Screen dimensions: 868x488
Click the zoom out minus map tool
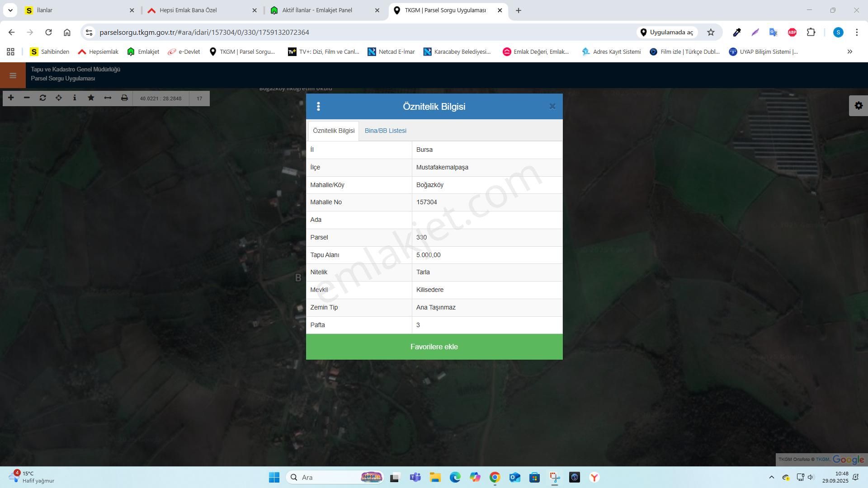tap(27, 98)
